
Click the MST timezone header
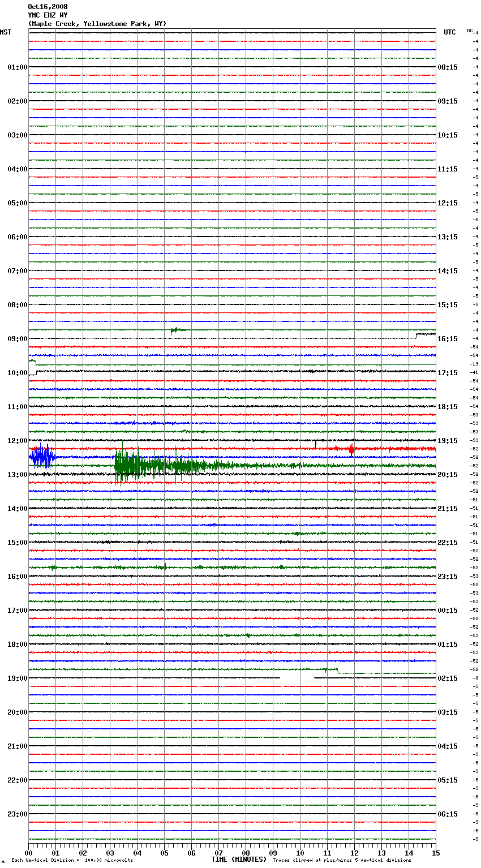click(x=6, y=32)
